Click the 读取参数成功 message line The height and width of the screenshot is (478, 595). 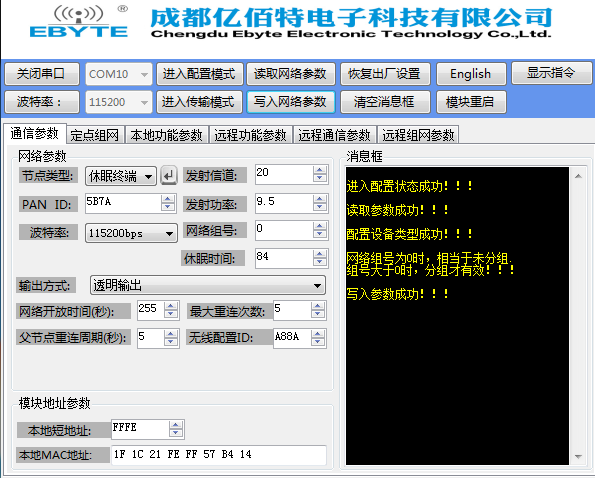(x=397, y=210)
